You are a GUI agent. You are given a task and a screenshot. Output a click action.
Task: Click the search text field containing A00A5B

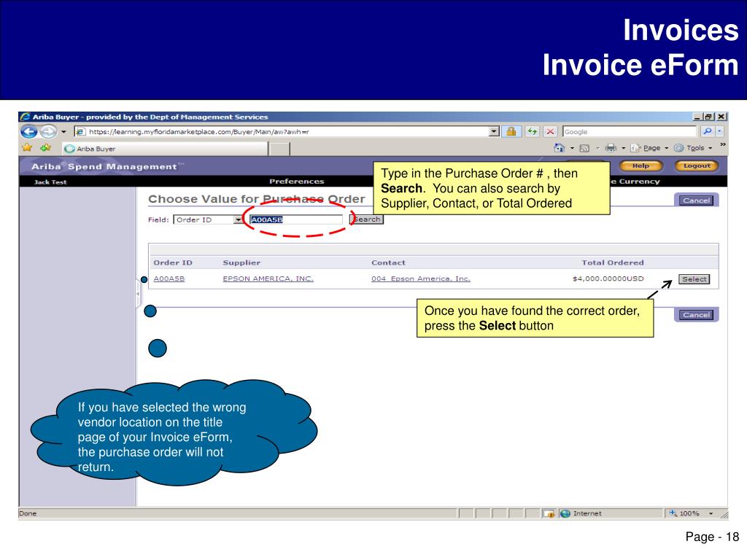[x=296, y=219]
